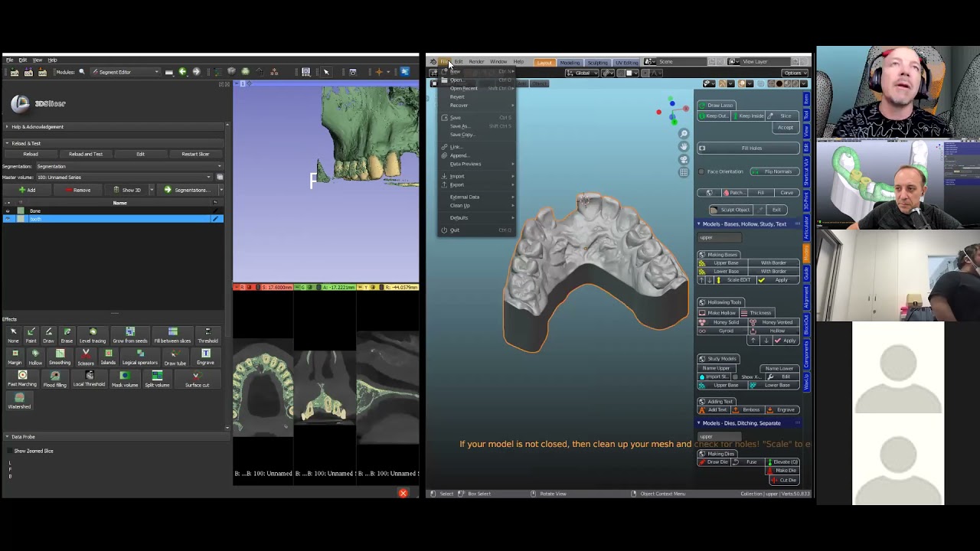
Task: Choose the Engrave effect
Action: 205,357
